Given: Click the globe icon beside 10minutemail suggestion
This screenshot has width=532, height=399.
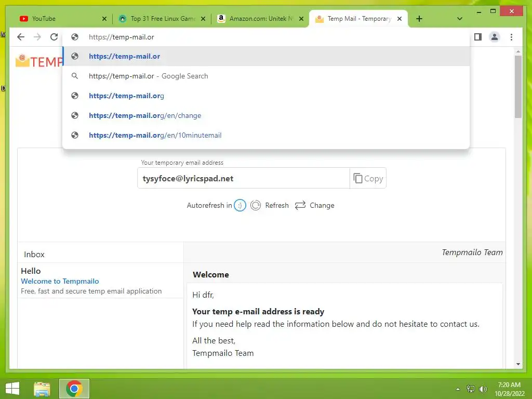Looking at the screenshot, I should click(75, 135).
